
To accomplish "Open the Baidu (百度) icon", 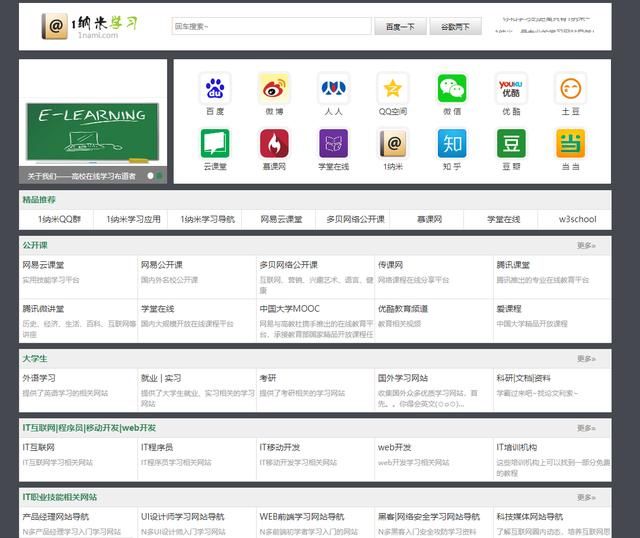I will pos(215,88).
